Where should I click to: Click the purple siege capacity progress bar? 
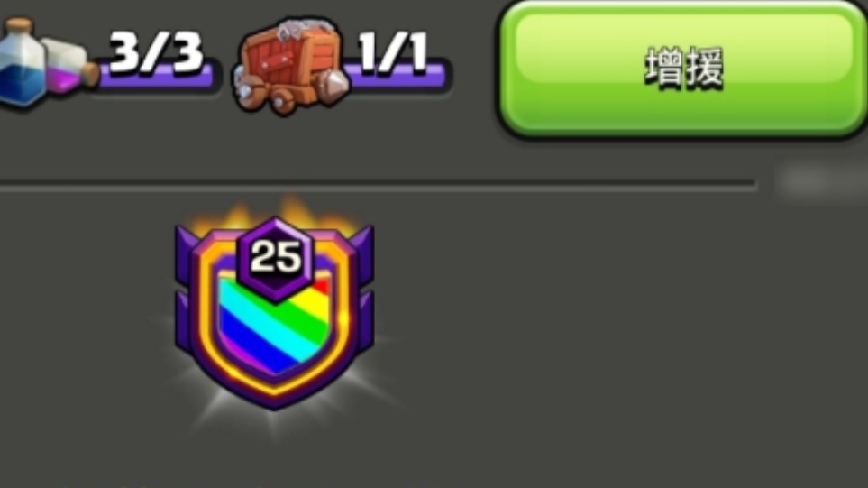(395, 78)
